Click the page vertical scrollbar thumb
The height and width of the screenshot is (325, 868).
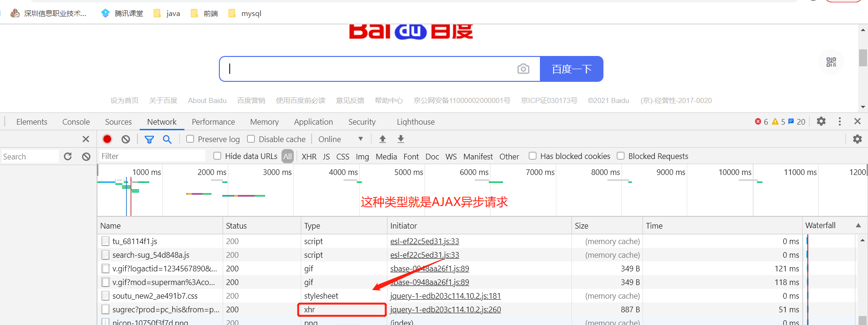(x=863, y=58)
